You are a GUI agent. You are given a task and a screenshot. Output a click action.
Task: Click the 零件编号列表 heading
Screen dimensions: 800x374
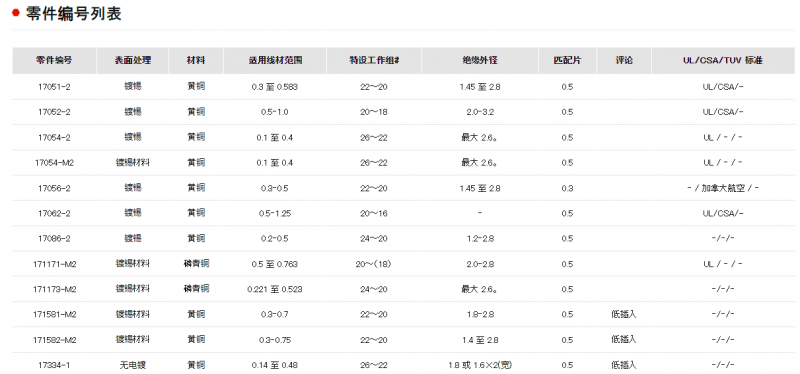(x=73, y=13)
